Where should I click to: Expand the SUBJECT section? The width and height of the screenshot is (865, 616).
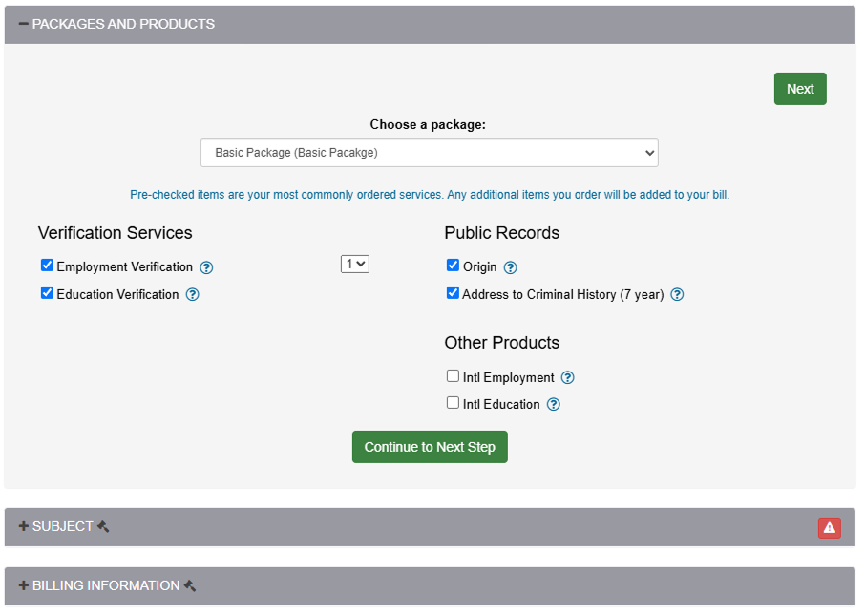(x=22, y=527)
